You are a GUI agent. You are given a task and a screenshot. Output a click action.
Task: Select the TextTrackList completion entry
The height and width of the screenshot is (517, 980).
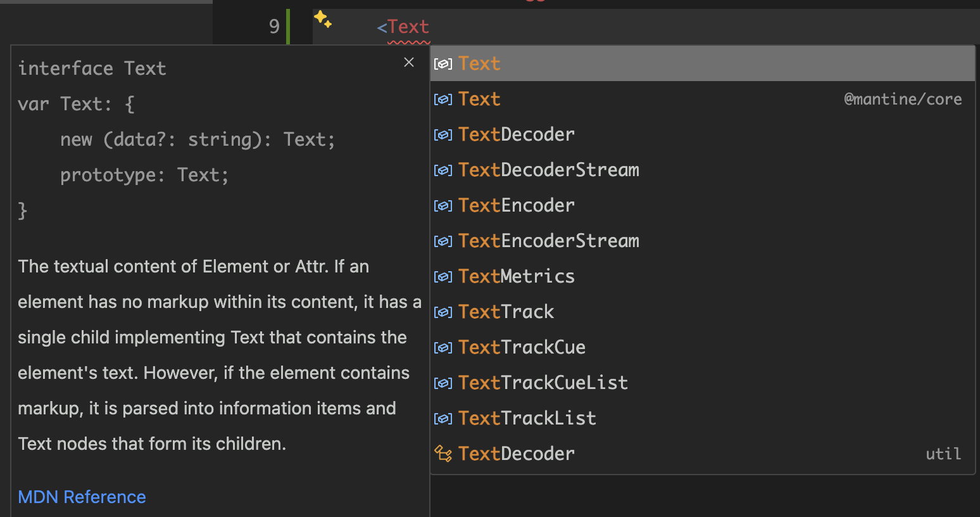tap(527, 418)
